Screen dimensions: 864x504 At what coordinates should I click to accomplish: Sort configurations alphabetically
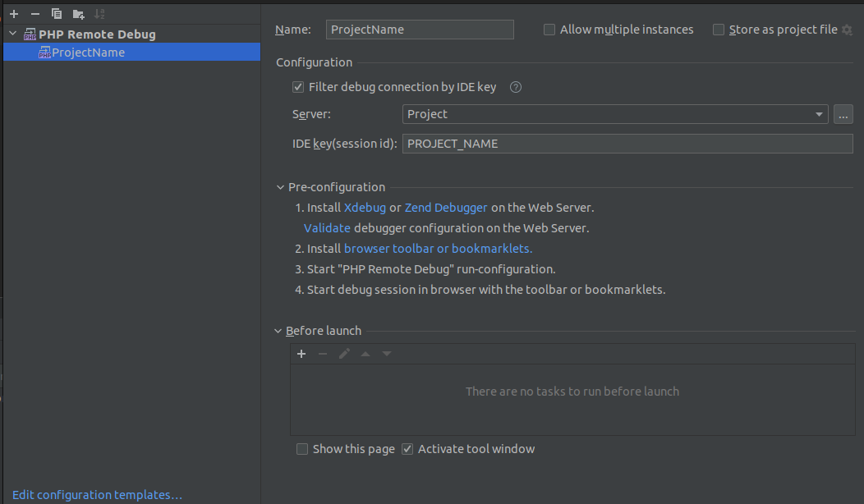99,13
